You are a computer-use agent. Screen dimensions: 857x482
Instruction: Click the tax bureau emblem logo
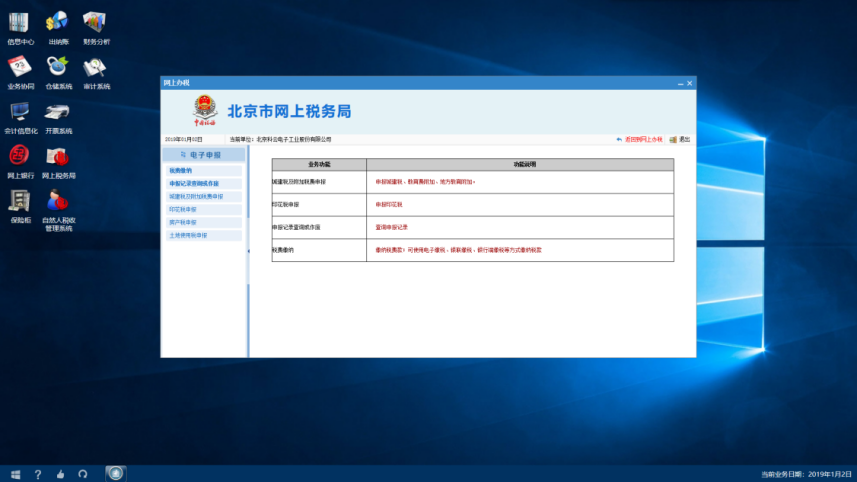(x=205, y=110)
